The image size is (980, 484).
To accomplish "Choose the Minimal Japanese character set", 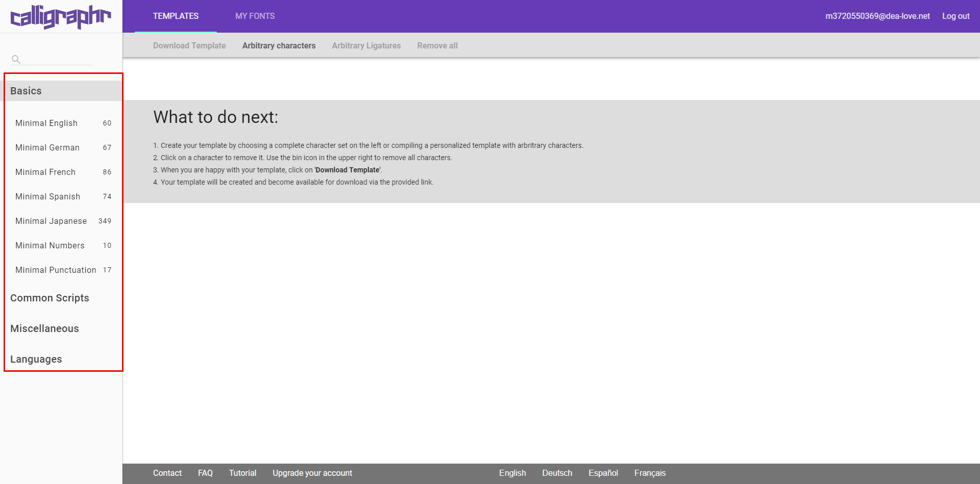I will coord(51,221).
